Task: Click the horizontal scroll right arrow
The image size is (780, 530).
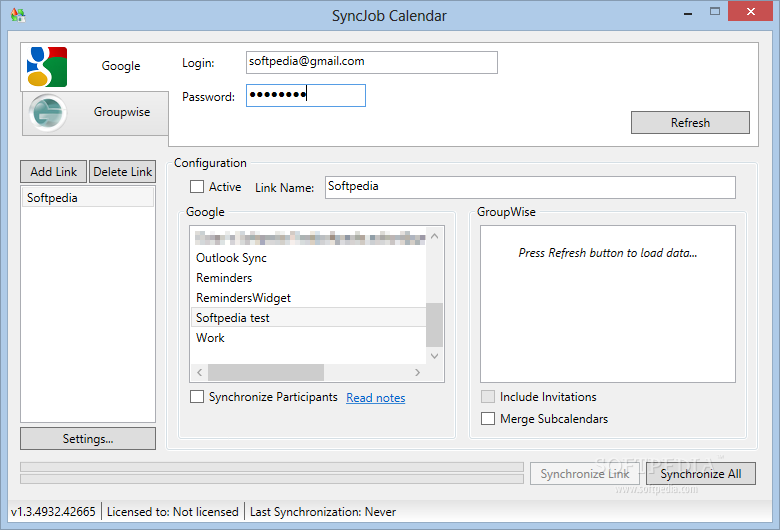Action: 417,372
